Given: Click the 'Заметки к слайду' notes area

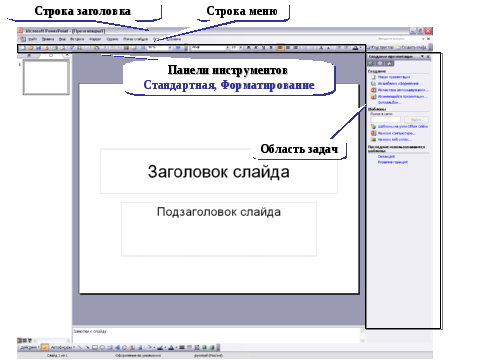Looking at the screenshot, I should (x=217, y=335).
